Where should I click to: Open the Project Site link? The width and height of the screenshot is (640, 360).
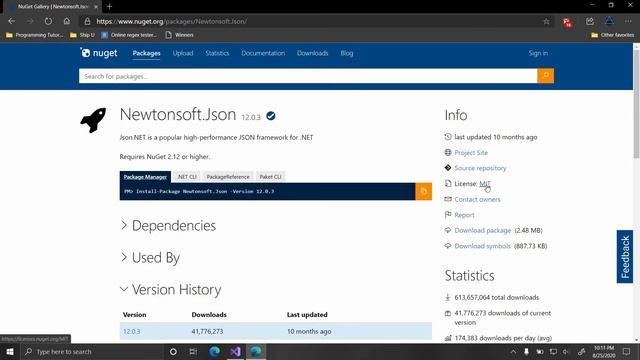[471, 153]
